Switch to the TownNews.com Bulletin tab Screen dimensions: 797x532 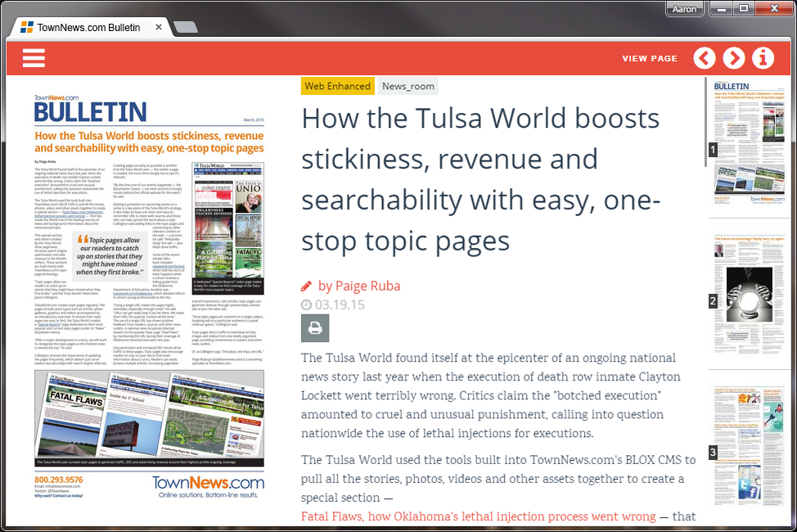89,28
